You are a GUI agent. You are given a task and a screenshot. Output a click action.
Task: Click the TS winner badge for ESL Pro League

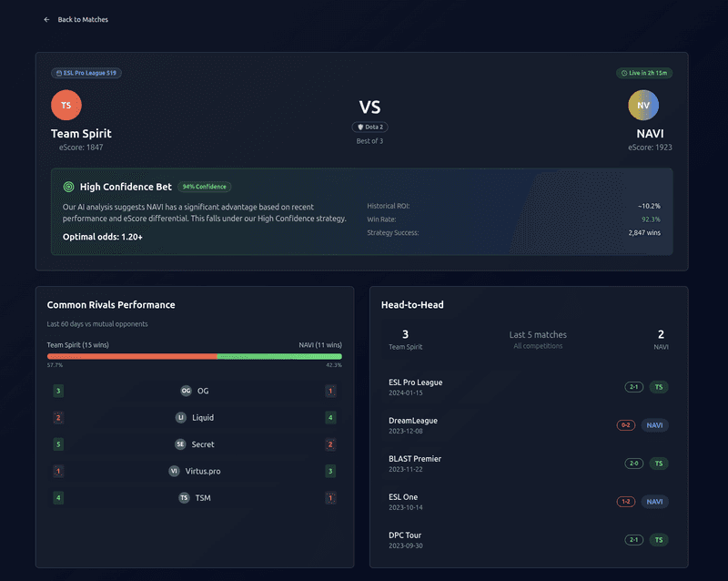click(659, 387)
